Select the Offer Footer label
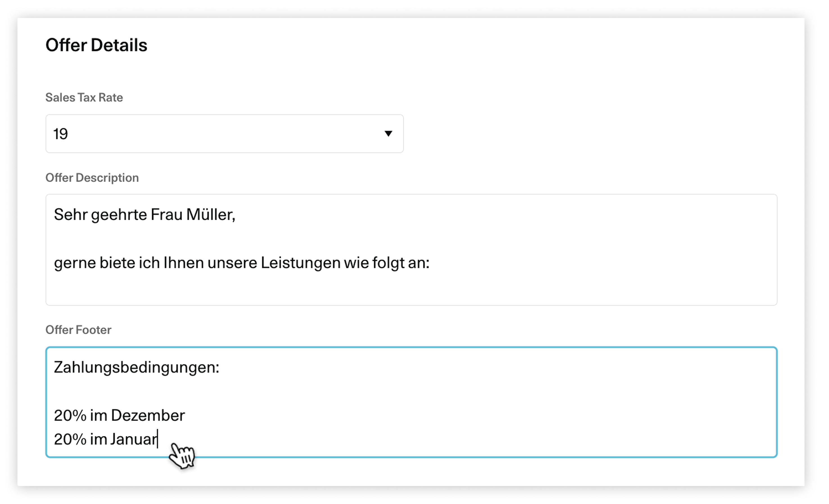829x504 pixels. tap(78, 330)
